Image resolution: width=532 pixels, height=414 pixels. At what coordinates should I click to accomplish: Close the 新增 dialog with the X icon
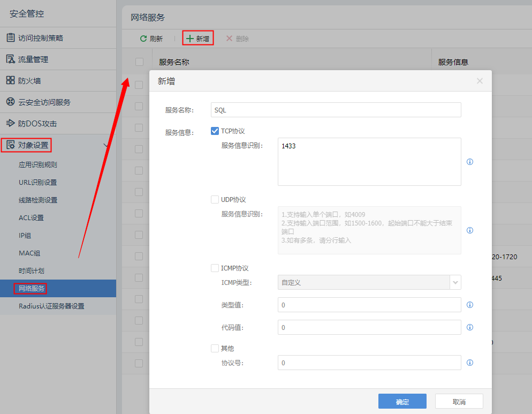click(480, 81)
